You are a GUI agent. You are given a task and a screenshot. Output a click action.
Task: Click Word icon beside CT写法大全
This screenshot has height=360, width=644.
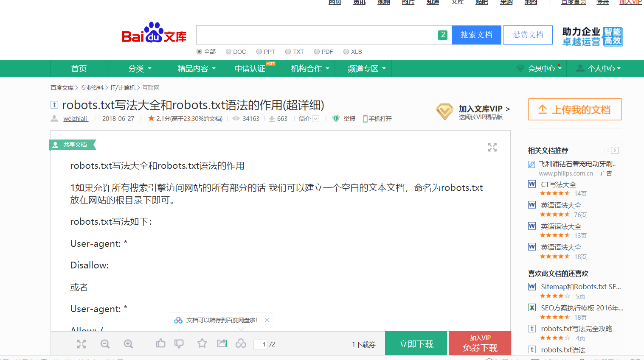(x=532, y=184)
